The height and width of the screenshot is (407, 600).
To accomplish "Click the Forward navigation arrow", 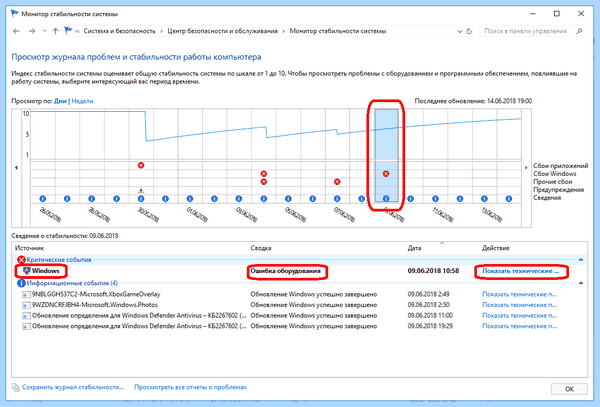I will (32, 31).
